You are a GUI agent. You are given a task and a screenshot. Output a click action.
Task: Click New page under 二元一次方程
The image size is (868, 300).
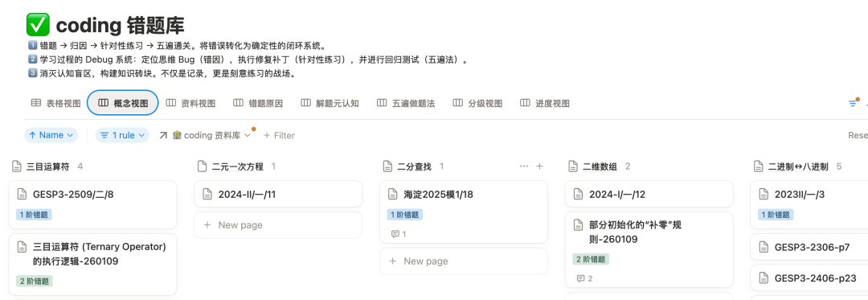tap(278, 224)
